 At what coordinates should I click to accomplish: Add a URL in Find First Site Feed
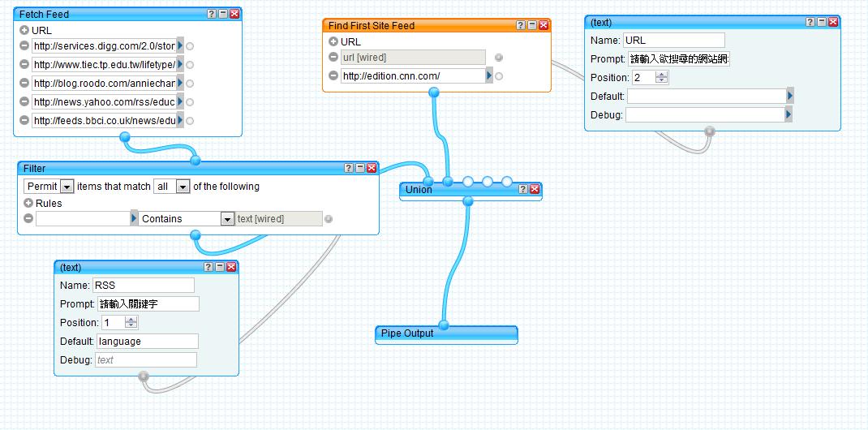[333, 42]
